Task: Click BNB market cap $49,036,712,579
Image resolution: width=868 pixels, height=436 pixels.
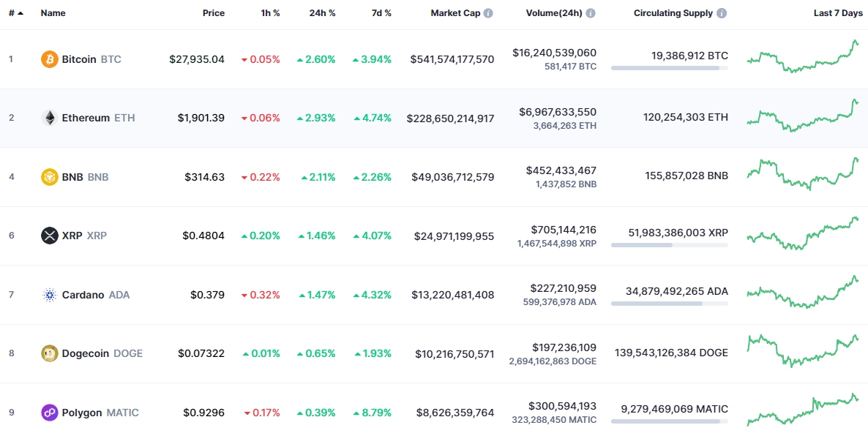Action: click(x=453, y=177)
